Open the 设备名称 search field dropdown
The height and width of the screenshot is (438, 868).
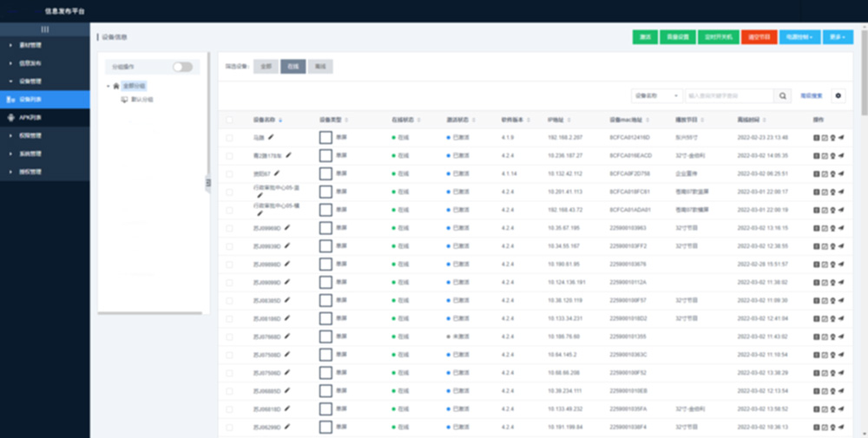[654, 96]
